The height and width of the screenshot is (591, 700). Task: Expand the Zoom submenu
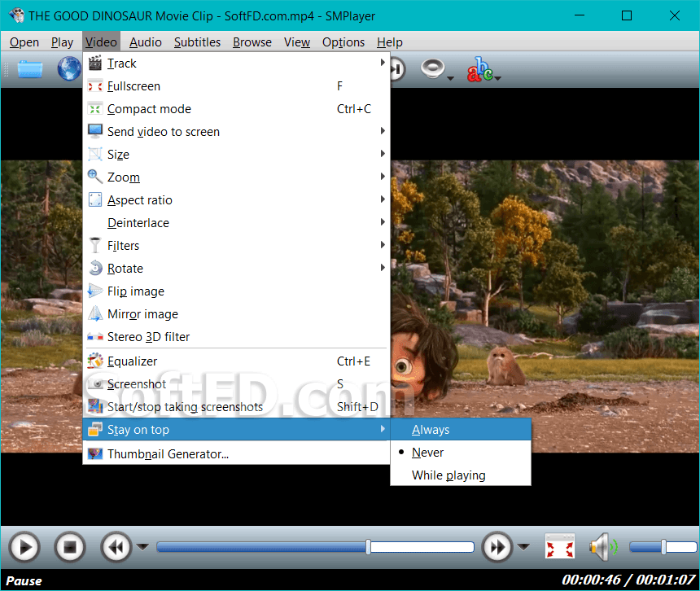point(236,177)
